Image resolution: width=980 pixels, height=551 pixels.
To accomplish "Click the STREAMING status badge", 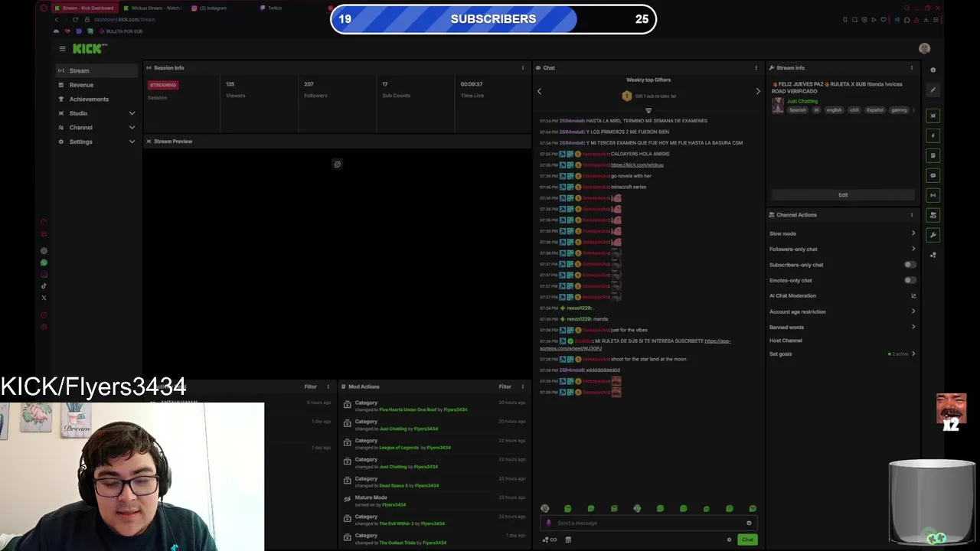I will (163, 85).
